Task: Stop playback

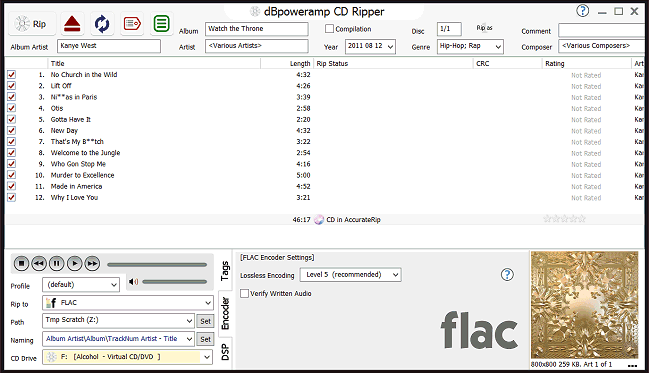Action: click(x=21, y=263)
